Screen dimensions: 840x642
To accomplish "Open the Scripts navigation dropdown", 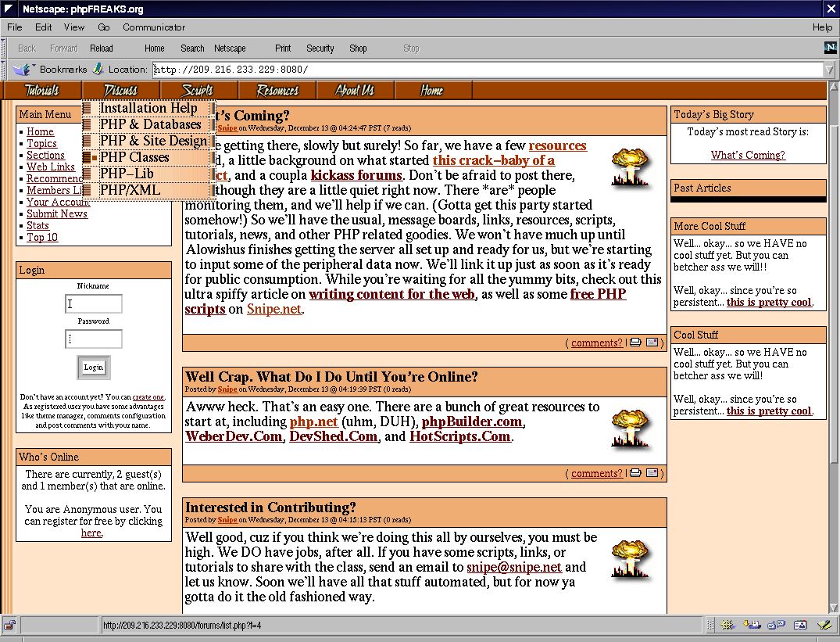I will pyautogui.click(x=198, y=91).
